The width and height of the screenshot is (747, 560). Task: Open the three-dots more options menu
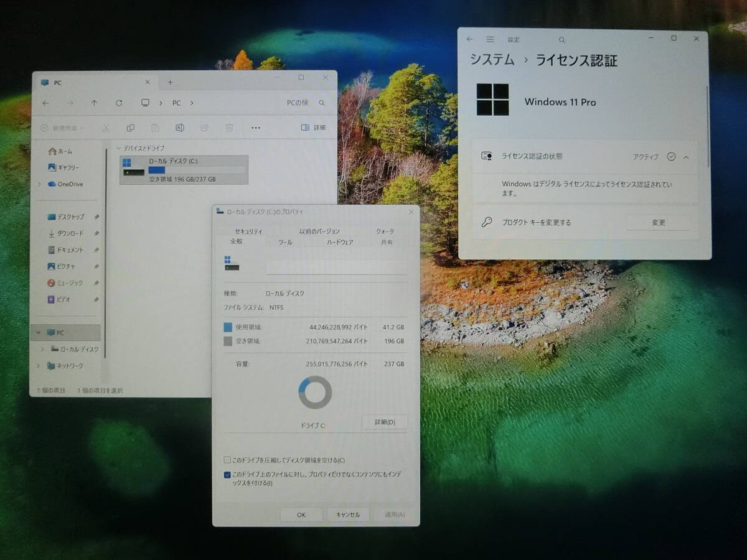coord(255,128)
